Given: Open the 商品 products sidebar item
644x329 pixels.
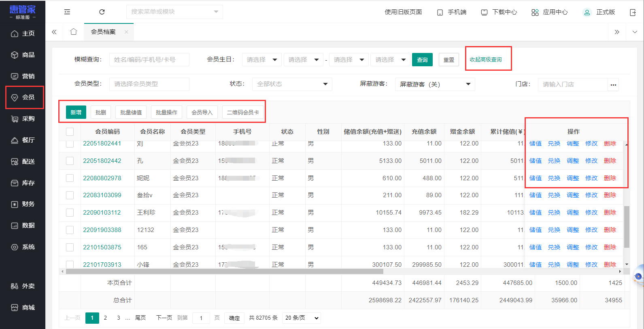Looking at the screenshot, I should point(23,55).
